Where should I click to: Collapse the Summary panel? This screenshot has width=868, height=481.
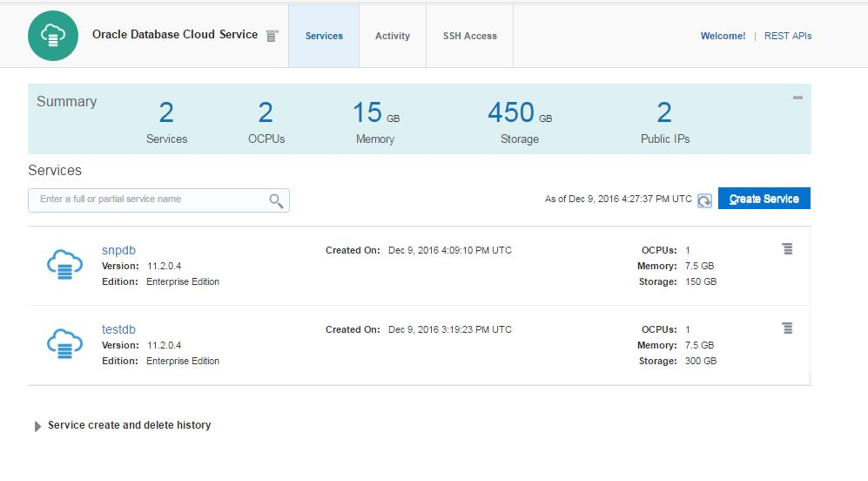pyautogui.click(x=797, y=98)
